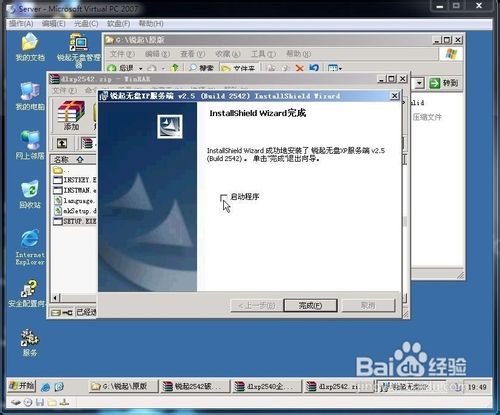Open Virtual PC 帮助(H) menu

coord(151,24)
